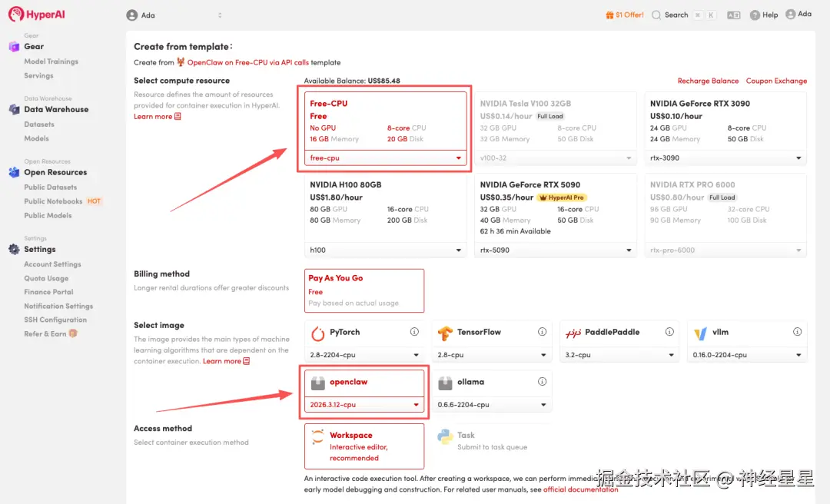Choose Workspace access method
The width and height of the screenshot is (830, 504).
[x=364, y=446]
